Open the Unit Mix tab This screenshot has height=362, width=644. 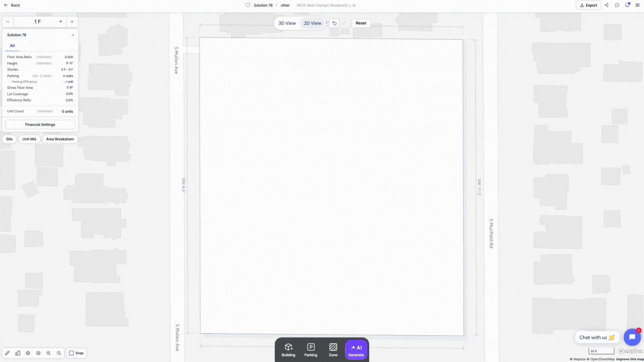(29, 139)
